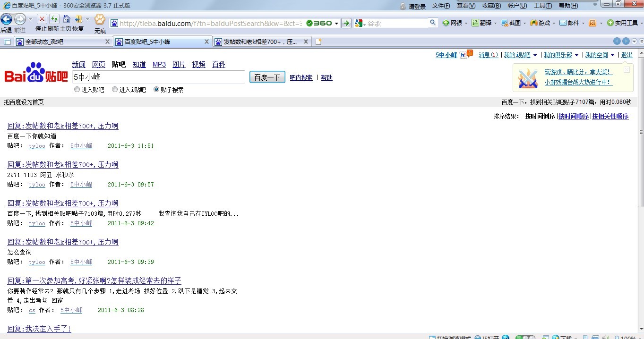Open the MP3 navigation link
The width and height of the screenshot is (644, 339).
(x=159, y=65)
